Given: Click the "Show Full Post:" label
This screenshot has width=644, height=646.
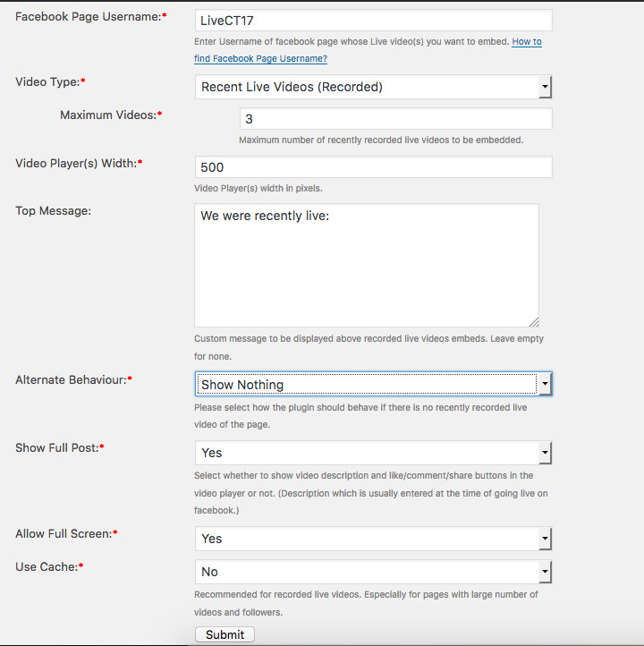Looking at the screenshot, I should click(x=56, y=447).
